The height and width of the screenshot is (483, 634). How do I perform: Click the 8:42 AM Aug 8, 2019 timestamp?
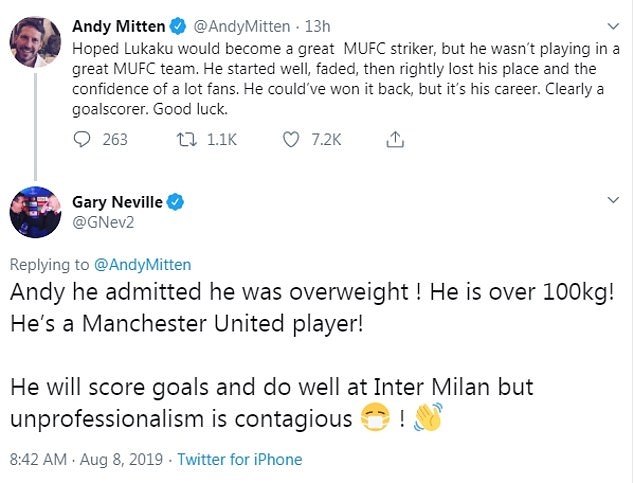click(88, 460)
